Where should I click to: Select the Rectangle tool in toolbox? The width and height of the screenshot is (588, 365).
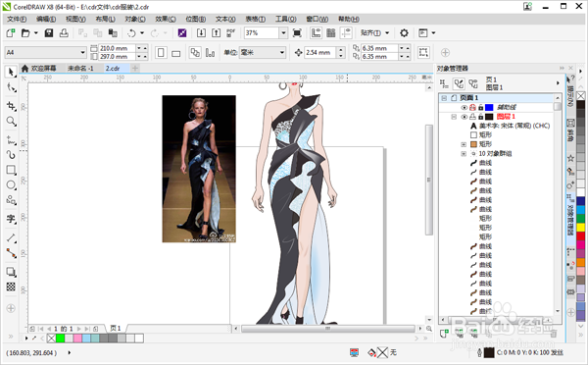point(11,170)
